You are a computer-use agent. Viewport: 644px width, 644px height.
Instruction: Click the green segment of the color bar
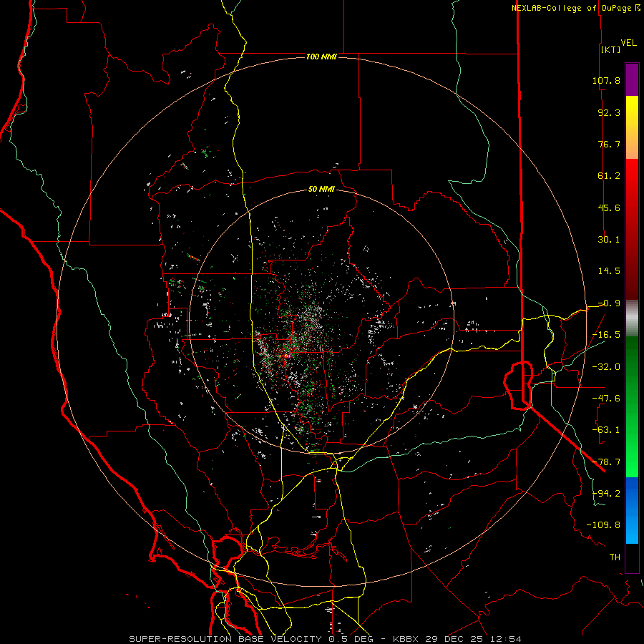click(x=632, y=406)
